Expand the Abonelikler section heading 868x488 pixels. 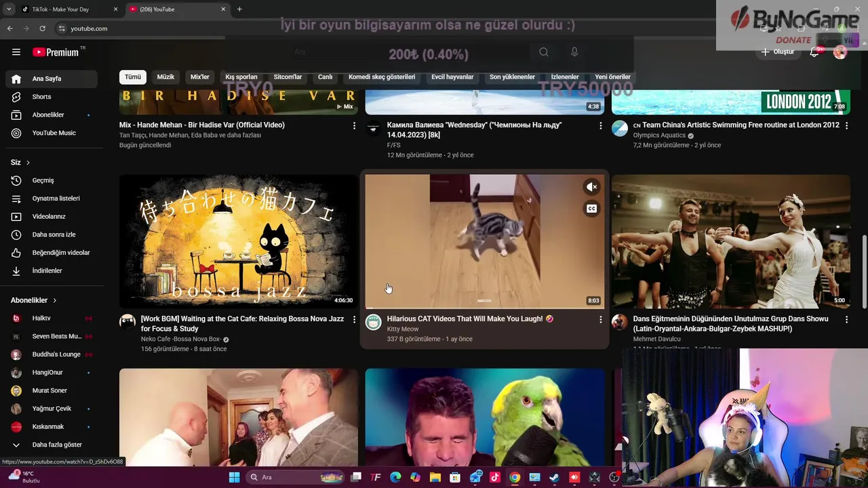(x=34, y=300)
